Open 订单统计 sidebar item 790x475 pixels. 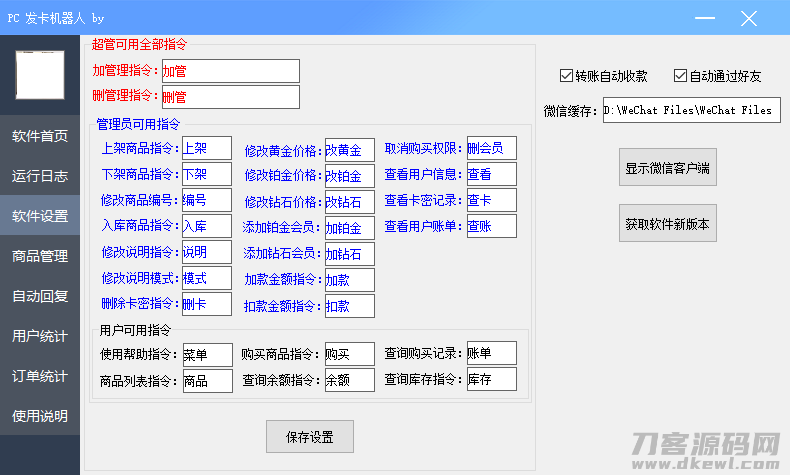pyautogui.click(x=40, y=376)
